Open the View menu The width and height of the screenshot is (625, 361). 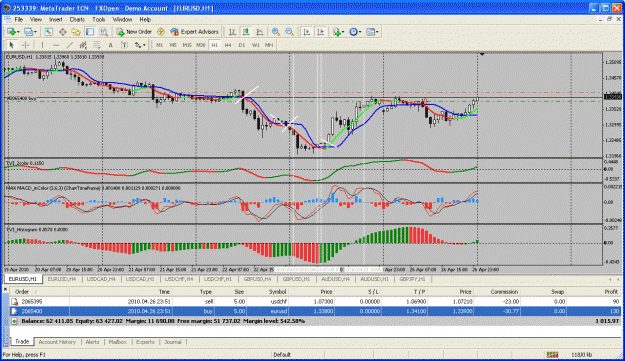[36, 20]
